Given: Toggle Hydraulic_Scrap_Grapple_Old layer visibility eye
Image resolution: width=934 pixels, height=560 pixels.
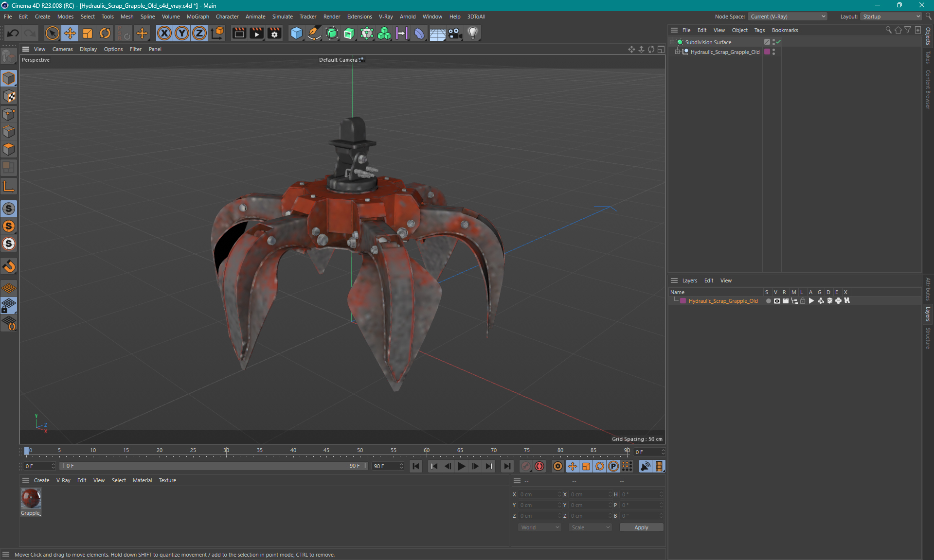Looking at the screenshot, I should [777, 301].
